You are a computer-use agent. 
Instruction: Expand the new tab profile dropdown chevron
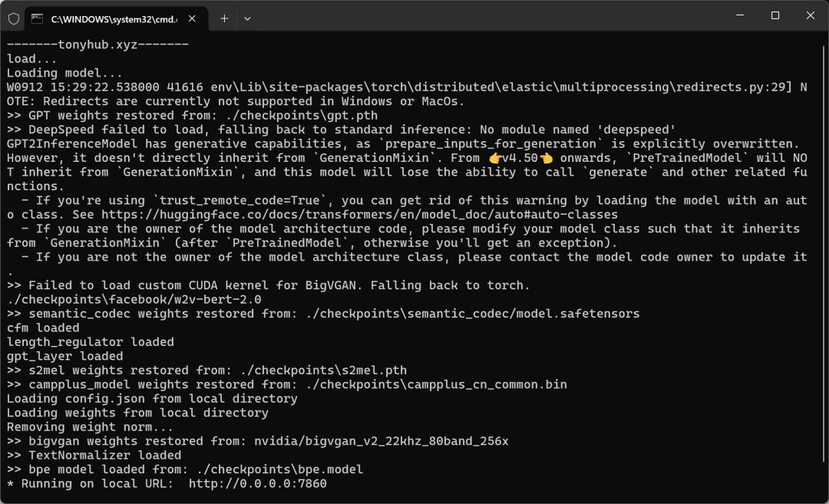tap(247, 18)
